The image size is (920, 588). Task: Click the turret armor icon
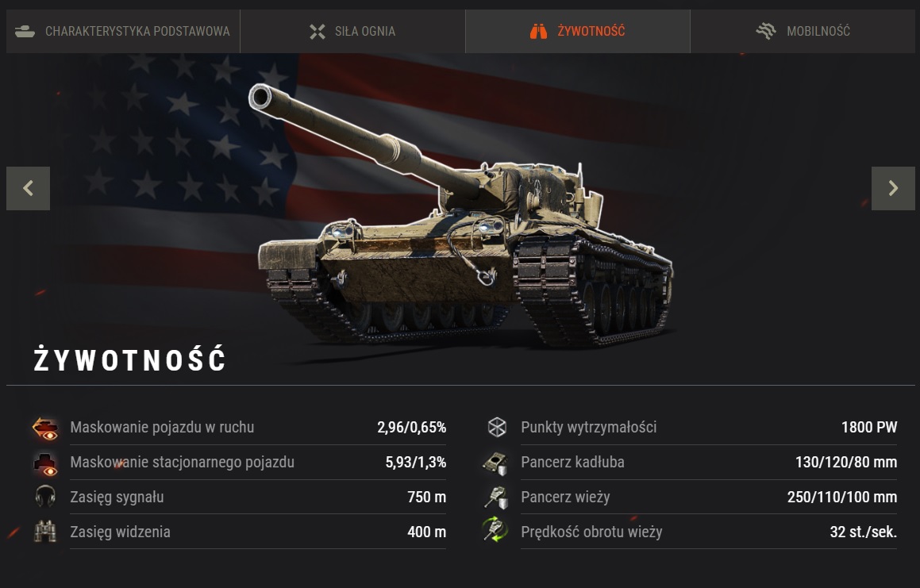[496, 497]
